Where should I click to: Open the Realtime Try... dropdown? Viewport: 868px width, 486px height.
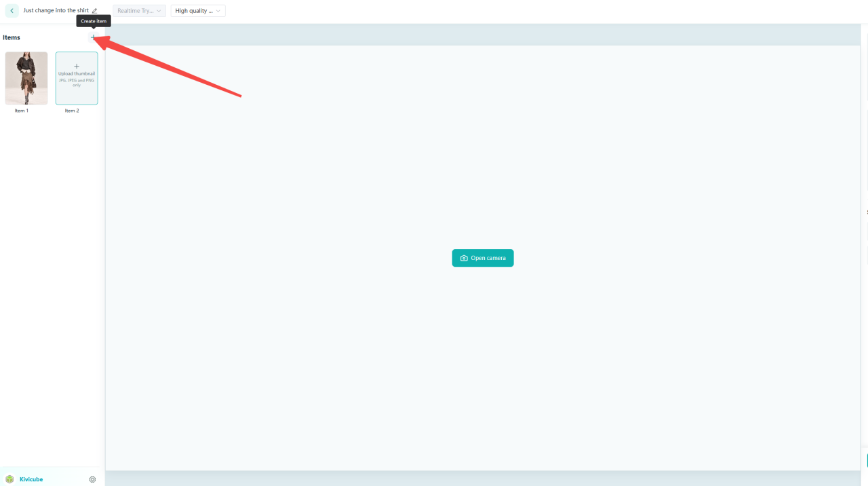click(x=139, y=11)
